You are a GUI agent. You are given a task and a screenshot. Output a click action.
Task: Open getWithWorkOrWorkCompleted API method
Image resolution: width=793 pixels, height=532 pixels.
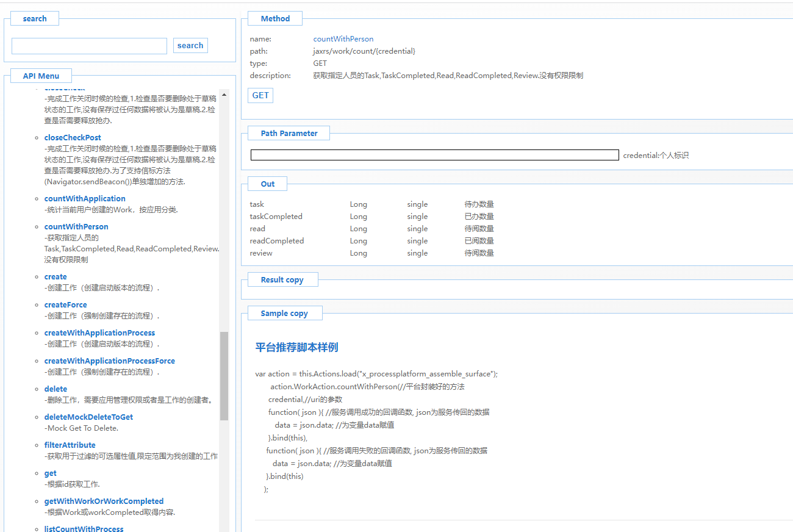(x=104, y=501)
